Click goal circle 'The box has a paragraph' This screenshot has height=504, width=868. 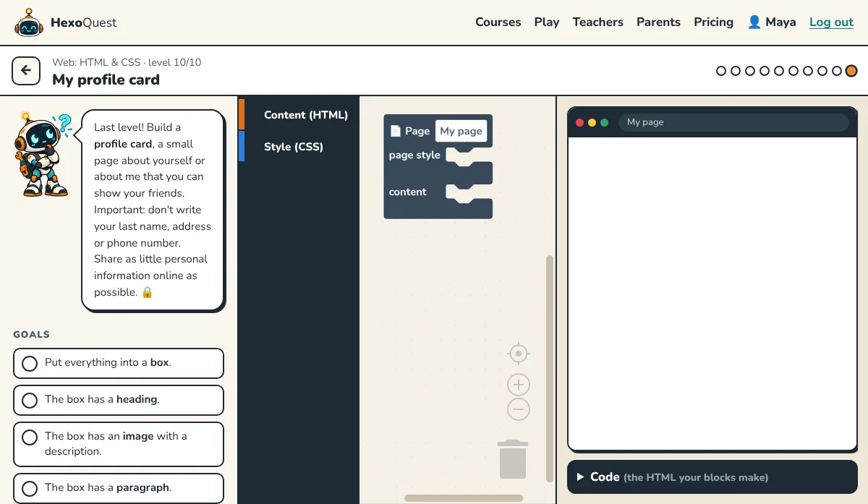tap(30, 488)
